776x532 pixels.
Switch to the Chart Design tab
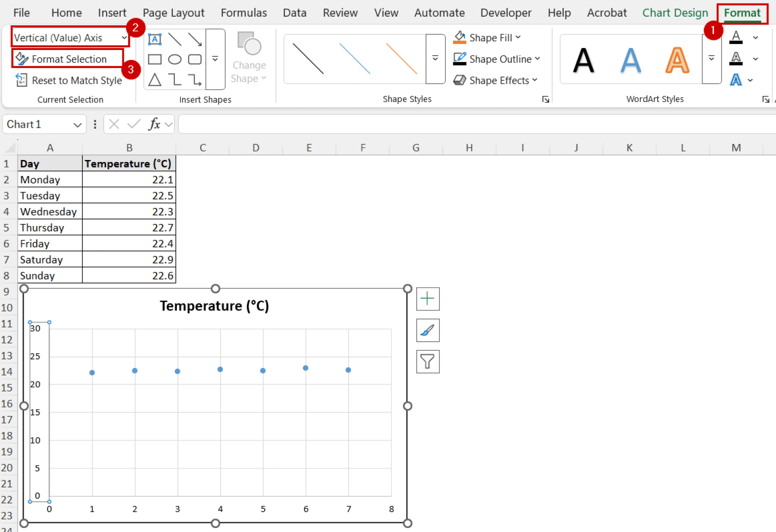click(x=675, y=13)
